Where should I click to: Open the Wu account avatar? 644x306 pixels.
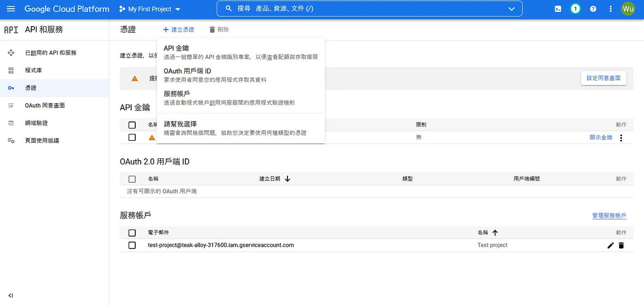(x=628, y=9)
